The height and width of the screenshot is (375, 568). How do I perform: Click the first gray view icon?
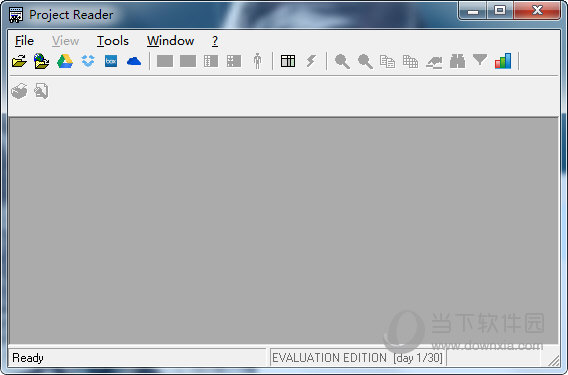pyautogui.click(x=165, y=61)
